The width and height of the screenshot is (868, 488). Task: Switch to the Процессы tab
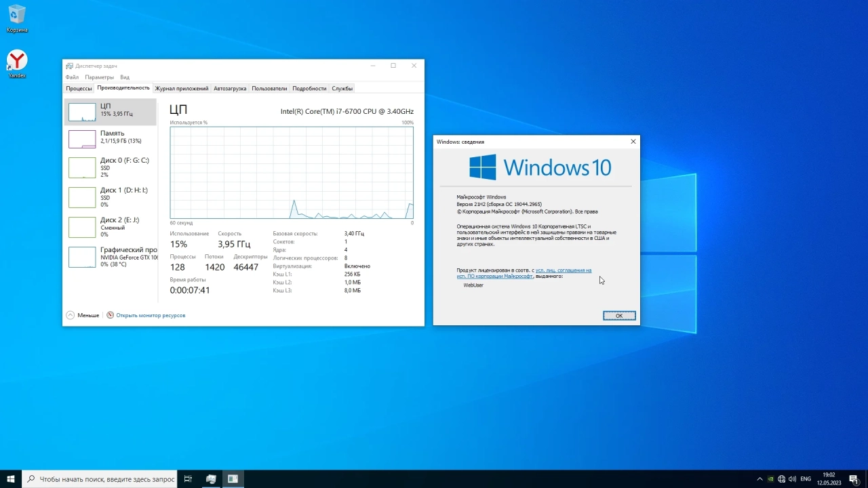tap(79, 88)
